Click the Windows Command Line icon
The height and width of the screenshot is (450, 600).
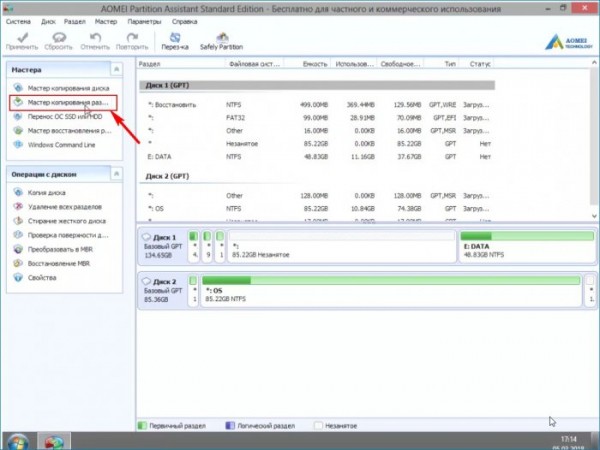pyautogui.click(x=18, y=145)
